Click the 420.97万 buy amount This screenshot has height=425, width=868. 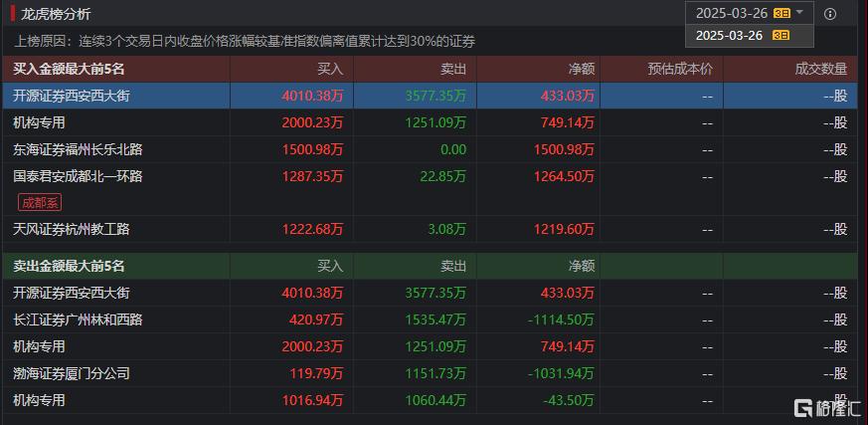[x=316, y=319]
